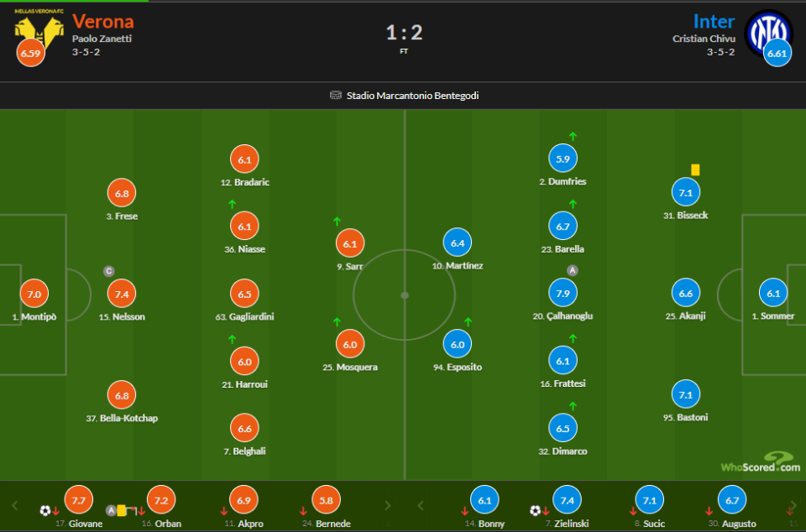Click Inter's 6.61 team rating badge
This screenshot has width=806, height=532.
(x=777, y=54)
